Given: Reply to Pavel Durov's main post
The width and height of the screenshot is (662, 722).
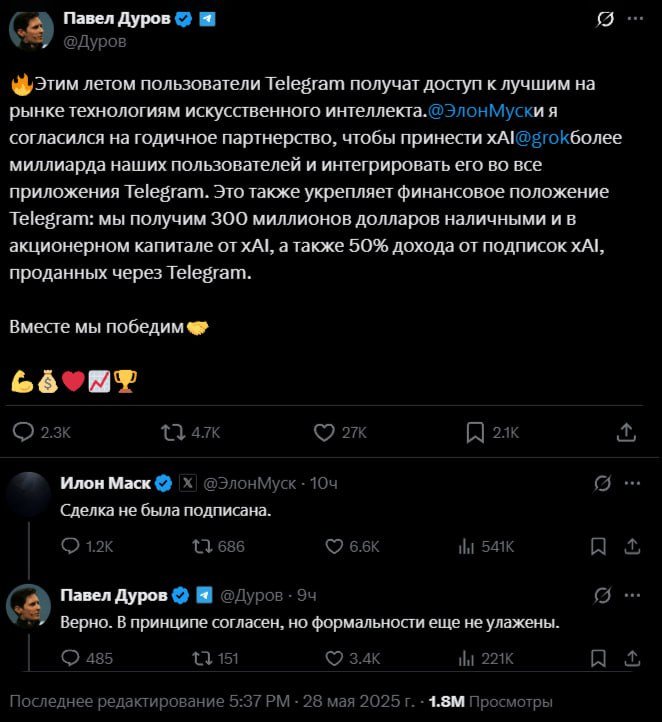Looking at the screenshot, I should [x=24, y=432].
